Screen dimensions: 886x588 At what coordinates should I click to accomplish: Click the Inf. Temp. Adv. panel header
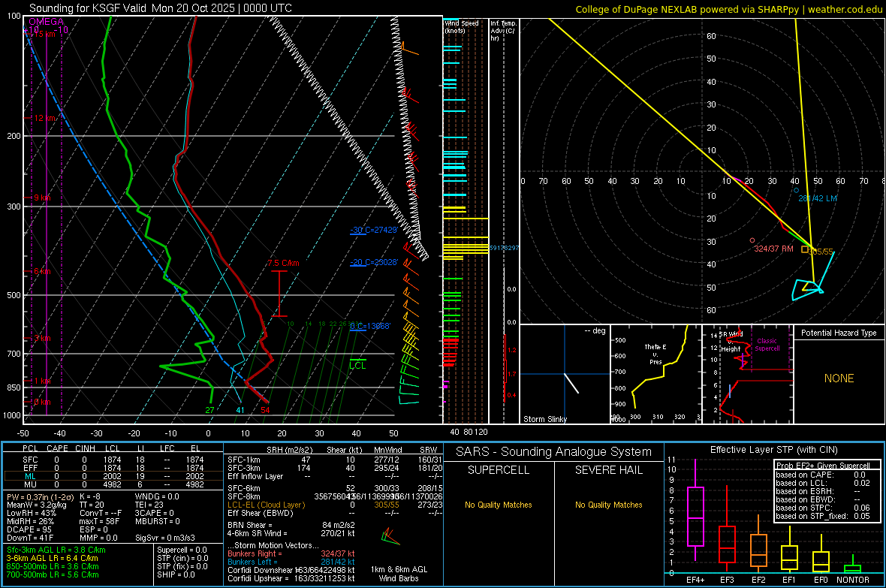tap(504, 31)
